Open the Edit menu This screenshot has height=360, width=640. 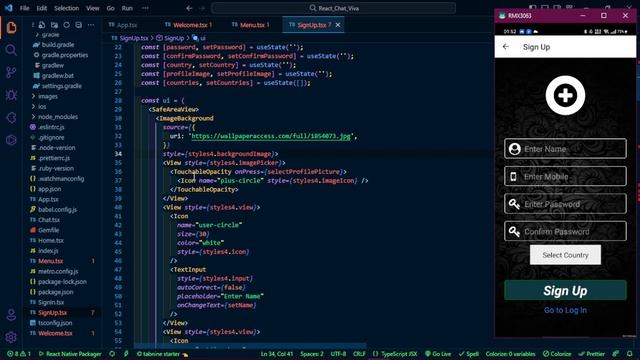42,8
